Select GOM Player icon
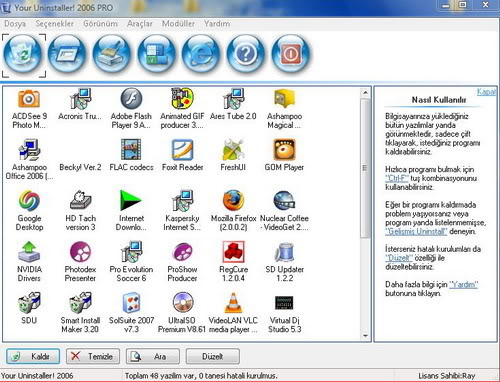The width and height of the screenshot is (500, 382). click(284, 150)
